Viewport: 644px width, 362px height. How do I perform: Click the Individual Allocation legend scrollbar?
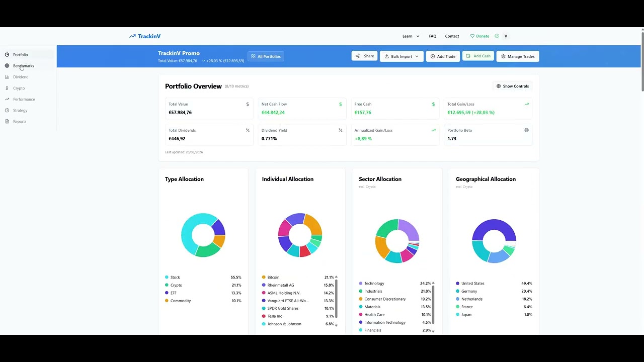click(336, 301)
